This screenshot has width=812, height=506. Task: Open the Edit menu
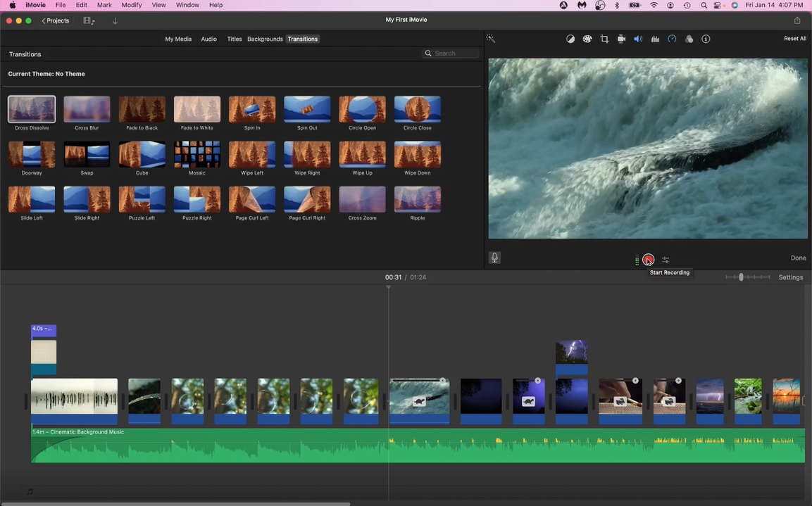81,5
